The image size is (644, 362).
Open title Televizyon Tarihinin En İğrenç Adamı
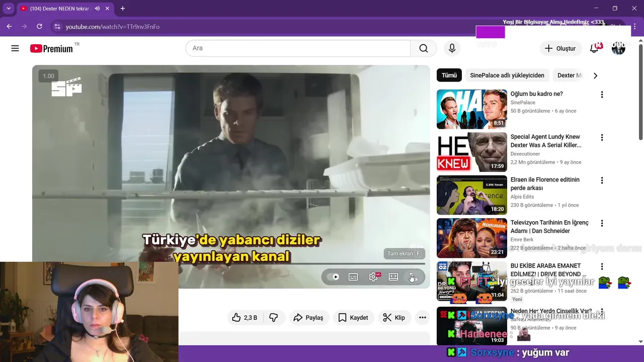click(549, 227)
